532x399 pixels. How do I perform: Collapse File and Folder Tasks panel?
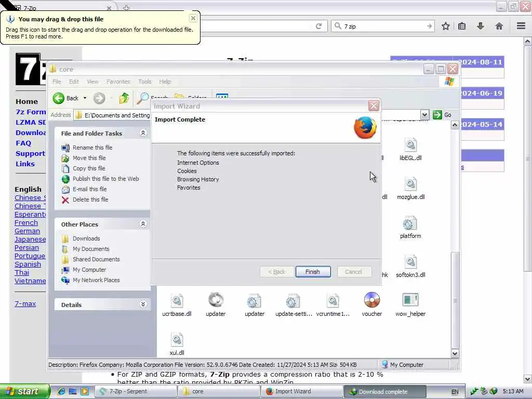pyautogui.click(x=143, y=133)
